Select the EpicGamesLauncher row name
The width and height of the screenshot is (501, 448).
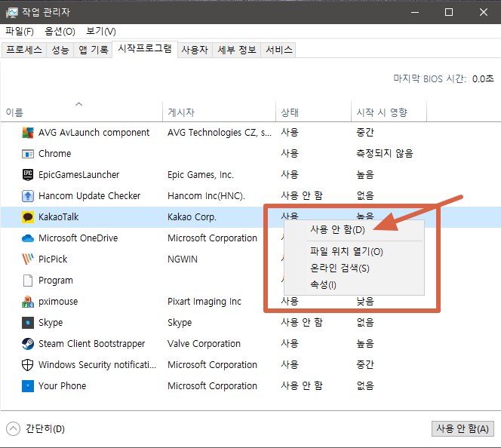78,175
